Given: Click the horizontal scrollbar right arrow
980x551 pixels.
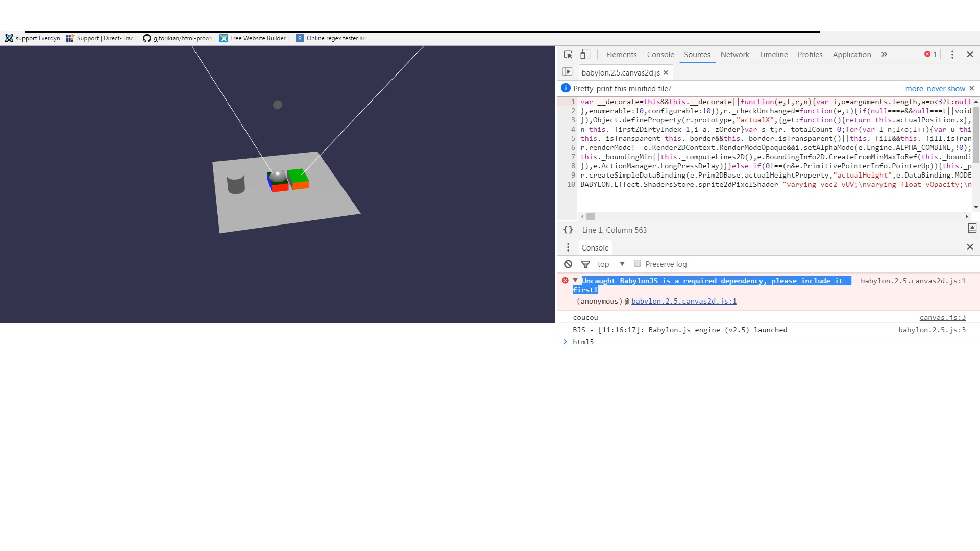Looking at the screenshot, I should (966, 216).
